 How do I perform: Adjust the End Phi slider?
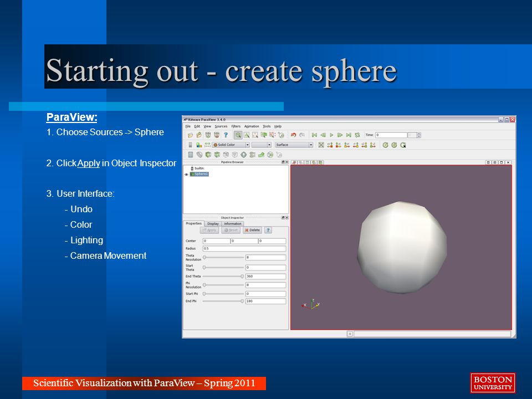[223, 301]
